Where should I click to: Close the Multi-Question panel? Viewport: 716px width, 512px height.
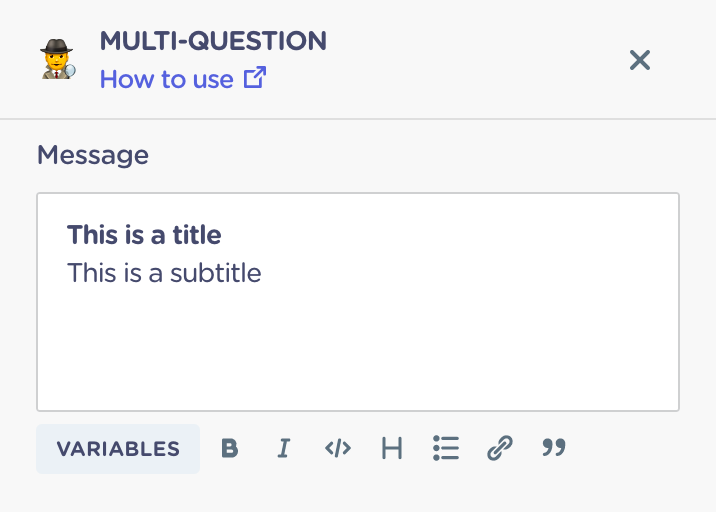coord(640,60)
